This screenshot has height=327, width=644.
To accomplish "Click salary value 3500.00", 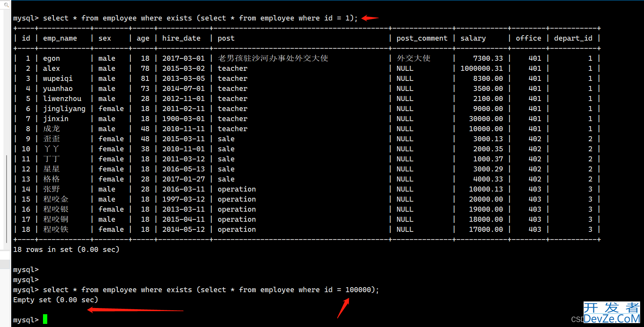I will point(488,89).
